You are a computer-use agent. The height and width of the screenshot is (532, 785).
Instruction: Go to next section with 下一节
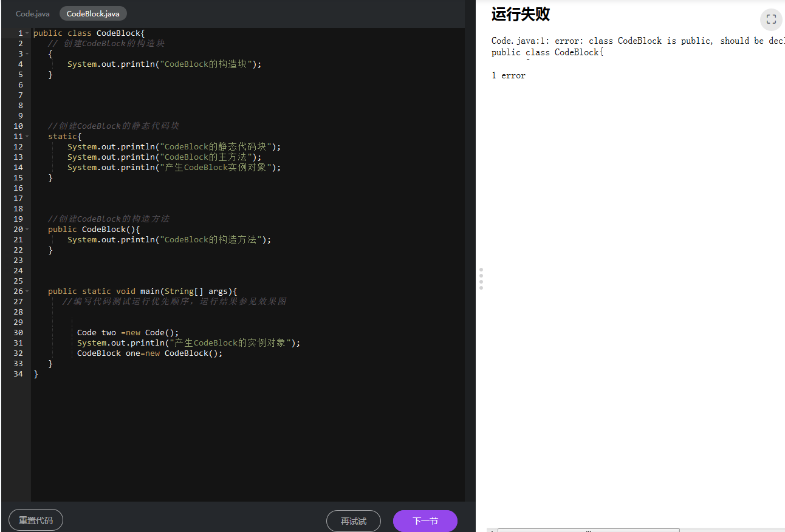point(425,521)
